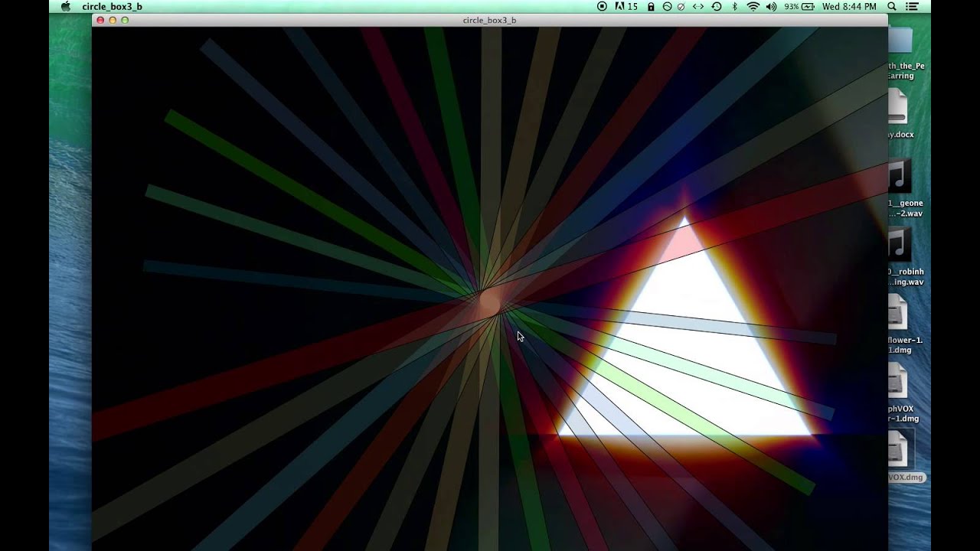Click the Wed 8:44 PM clock
This screenshot has height=551, width=980.
click(x=849, y=6)
